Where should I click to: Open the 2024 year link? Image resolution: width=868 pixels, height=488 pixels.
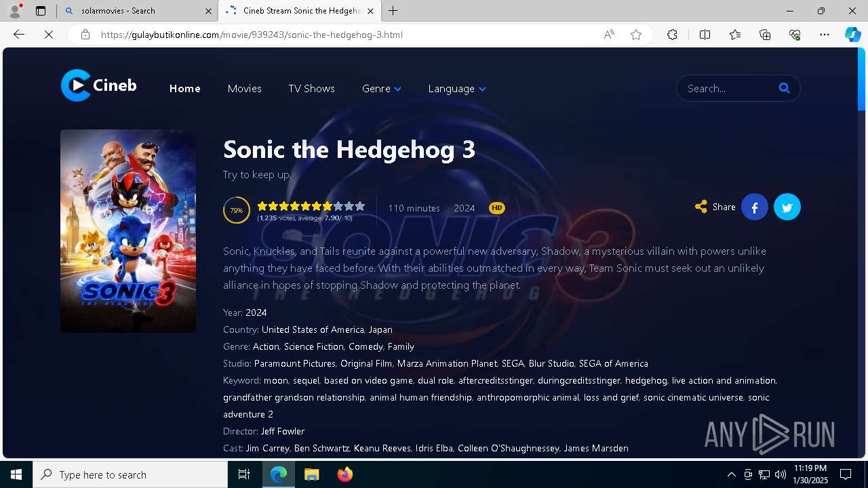[x=256, y=312]
